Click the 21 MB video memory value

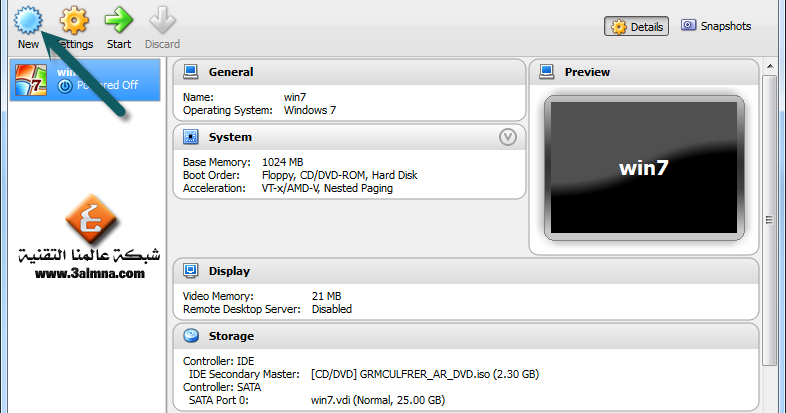[x=326, y=296]
